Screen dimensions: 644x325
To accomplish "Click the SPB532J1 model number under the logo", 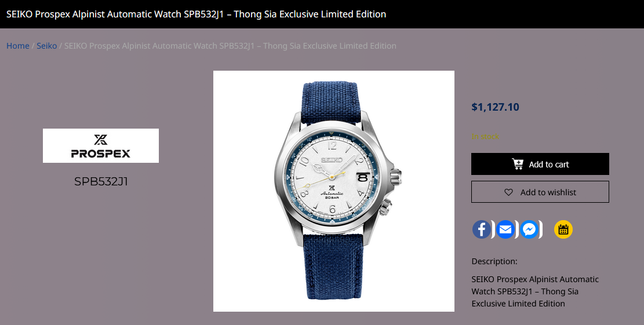I will [x=101, y=181].
